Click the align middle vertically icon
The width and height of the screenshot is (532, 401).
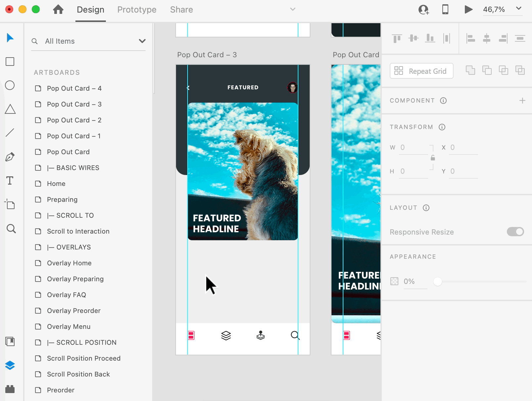414,38
